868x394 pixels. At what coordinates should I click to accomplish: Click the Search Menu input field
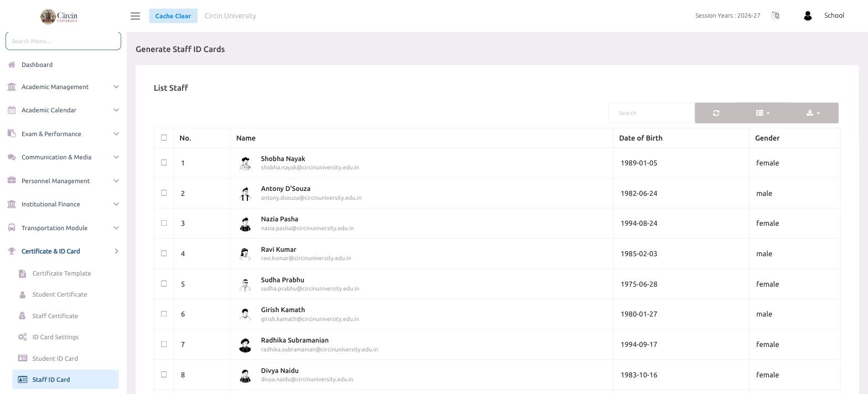coord(63,41)
